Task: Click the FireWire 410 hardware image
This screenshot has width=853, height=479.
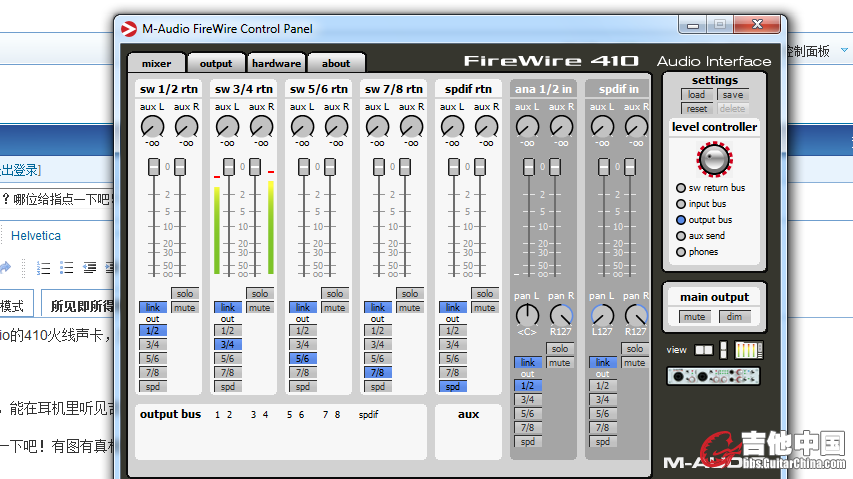Action: (x=713, y=376)
